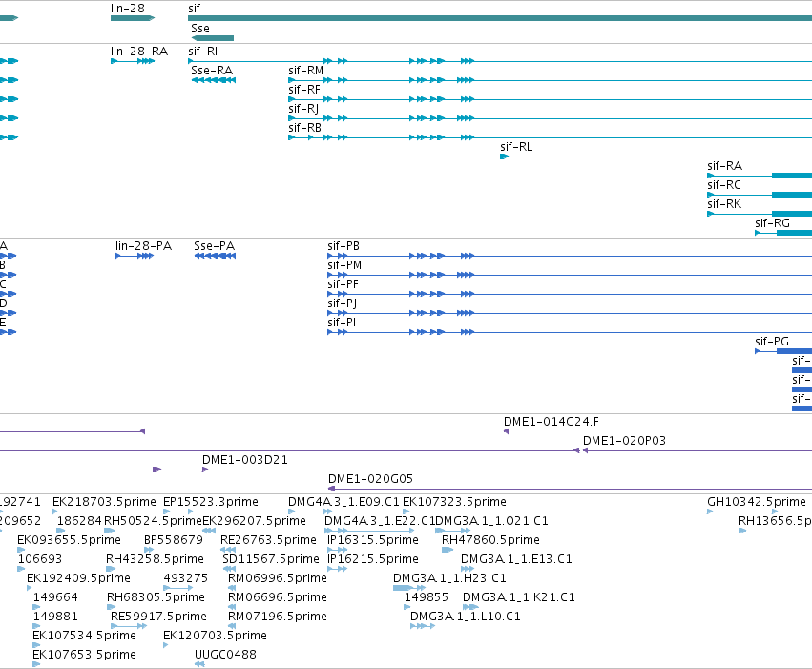This screenshot has height=669, width=812.
Task: Open the sif-RK transcript label
Action: click(x=724, y=204)
